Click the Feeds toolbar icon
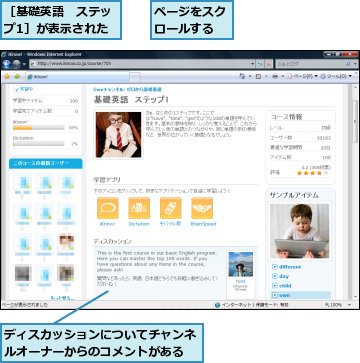 click(x=258, y=77)
